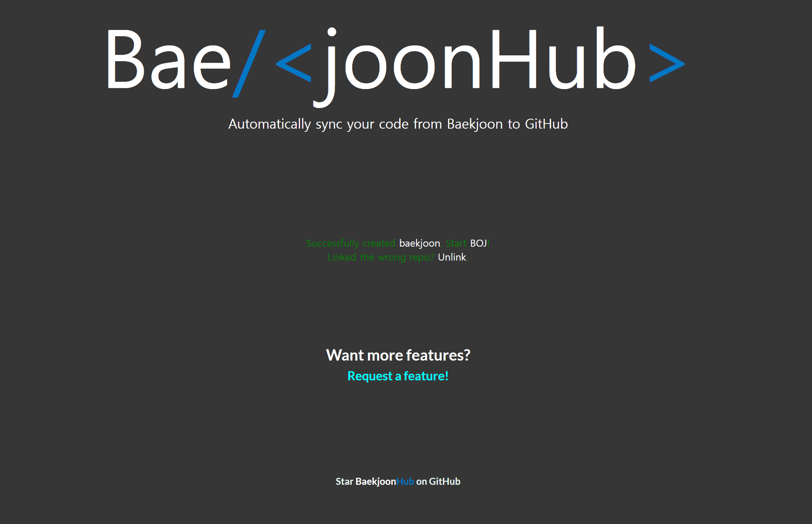Click the 'Want more features?' heading
The width and height of the screenshot is (812, 524).
point(398,355)
